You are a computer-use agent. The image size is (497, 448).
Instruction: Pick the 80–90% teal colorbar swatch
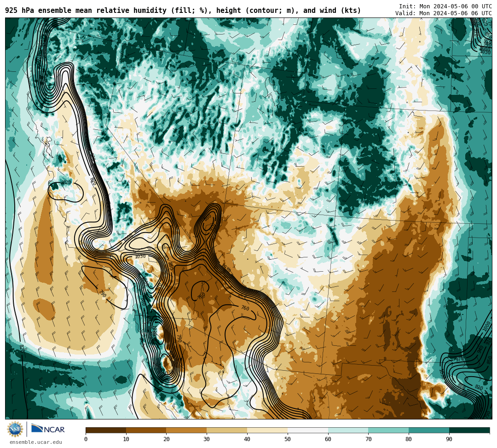tap(429, 430)
